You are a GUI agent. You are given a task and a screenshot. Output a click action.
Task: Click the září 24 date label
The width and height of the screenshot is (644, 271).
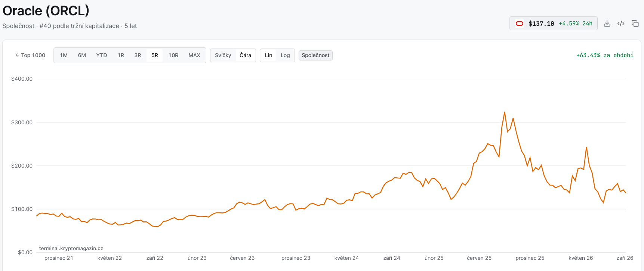pos(392,258)
